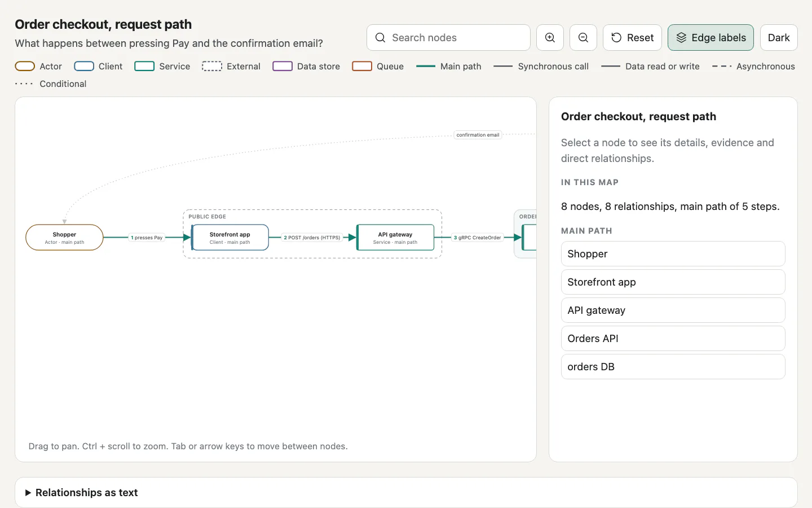Click the 'MAIN PATH' heading in side panel
The height and width of the screenshot is (508, 812).
[586, 231]
